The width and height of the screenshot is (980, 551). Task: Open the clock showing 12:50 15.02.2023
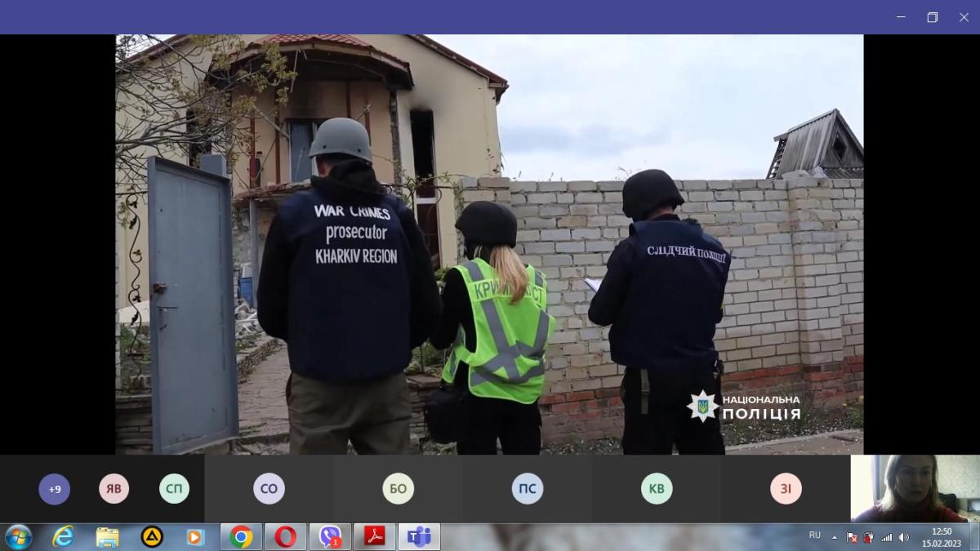(942, 536)
